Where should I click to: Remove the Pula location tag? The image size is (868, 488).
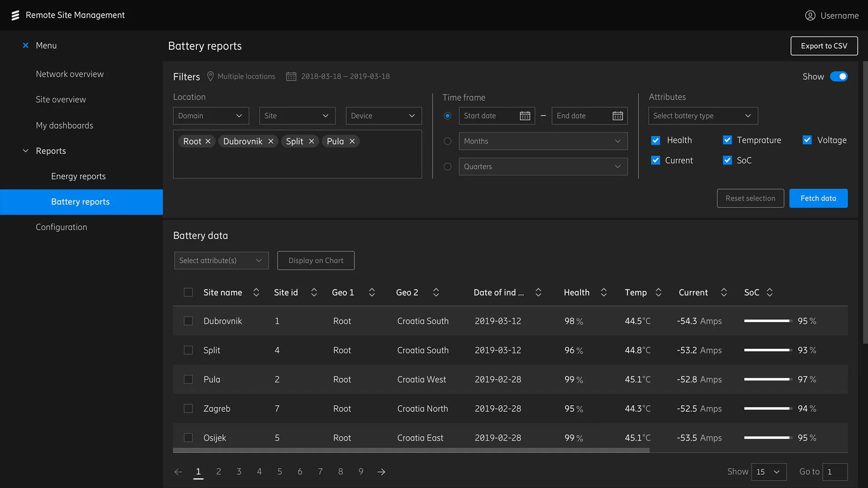click(x=352, y=141)
